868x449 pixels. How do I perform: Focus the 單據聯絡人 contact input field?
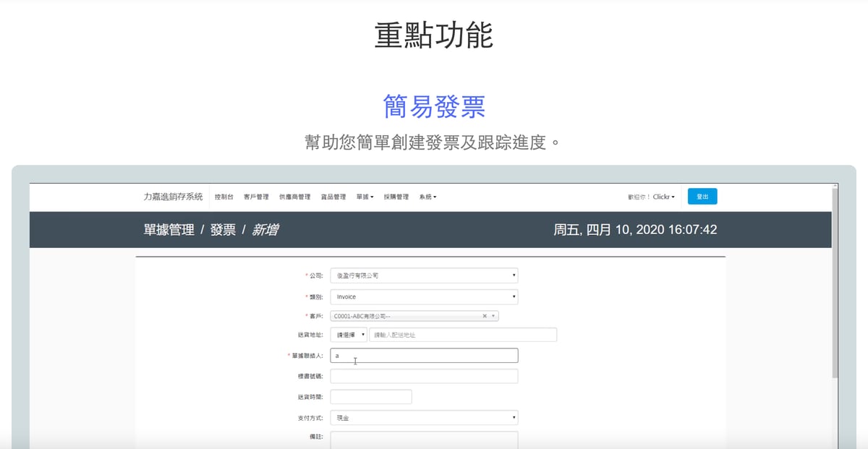point(423,356)
